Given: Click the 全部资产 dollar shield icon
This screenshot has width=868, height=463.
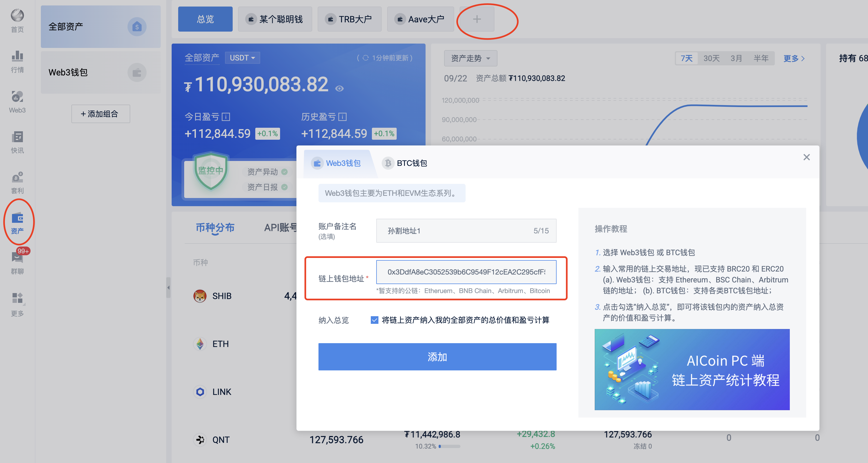Looking at the screenshot, I should (137, 27).
